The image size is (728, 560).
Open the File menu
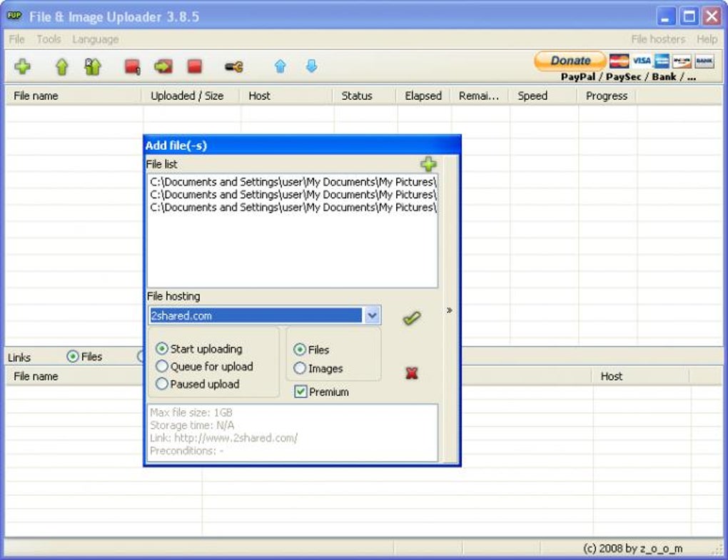tap(16, 39)
